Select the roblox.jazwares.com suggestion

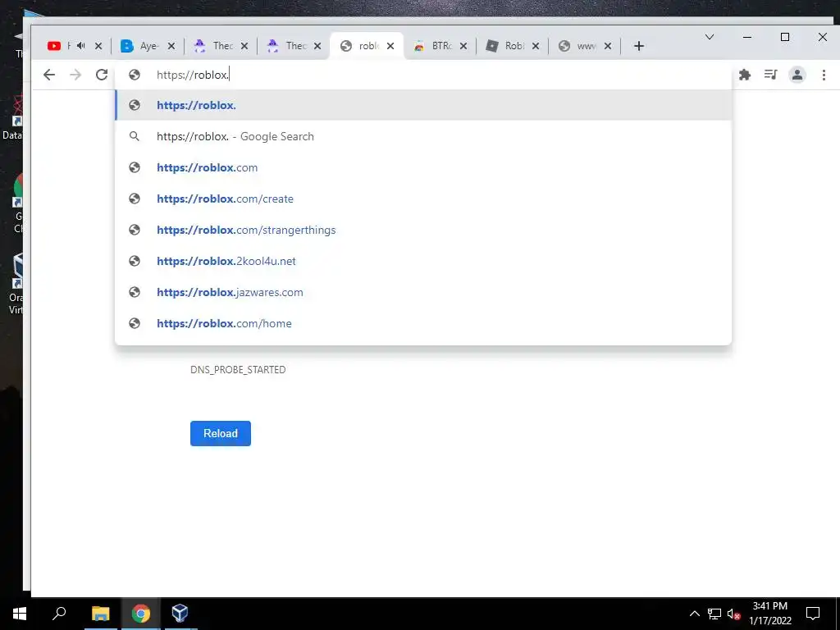coord(423,292)
